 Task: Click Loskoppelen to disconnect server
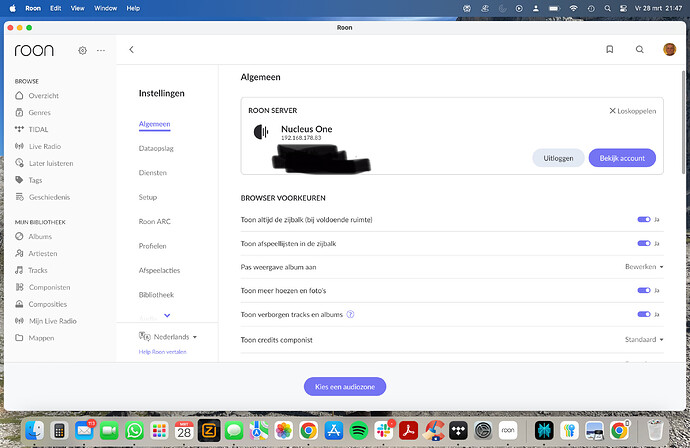click(x=633, y=111)
